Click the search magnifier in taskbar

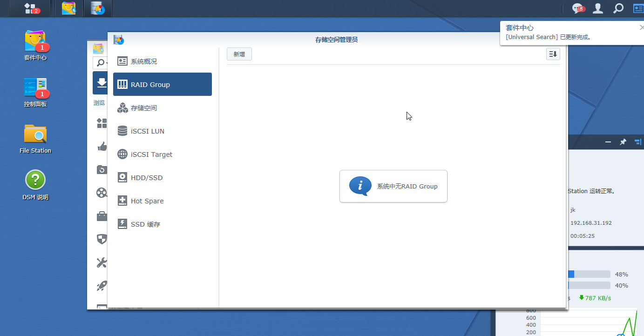click(618, 8)
